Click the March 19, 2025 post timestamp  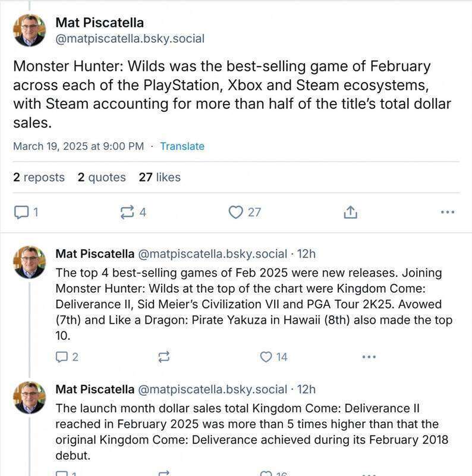point(78,146)
